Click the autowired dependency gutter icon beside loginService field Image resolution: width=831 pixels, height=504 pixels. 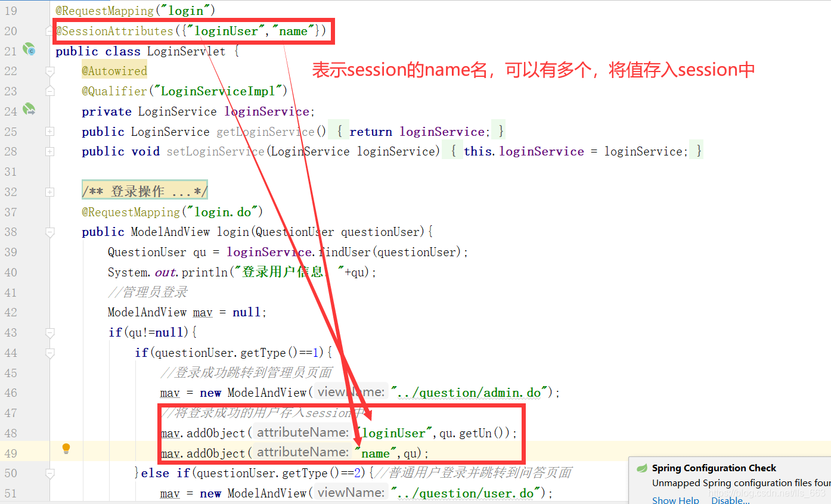tap(29, 110)
